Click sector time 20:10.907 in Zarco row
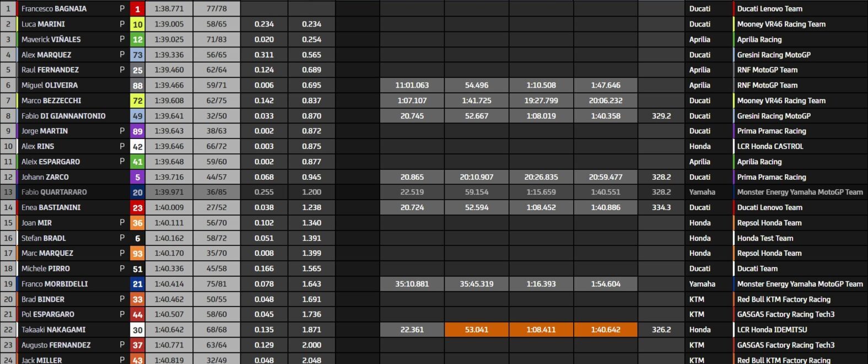The height and width of the screenshot is (364, 868). coord(477,178)
